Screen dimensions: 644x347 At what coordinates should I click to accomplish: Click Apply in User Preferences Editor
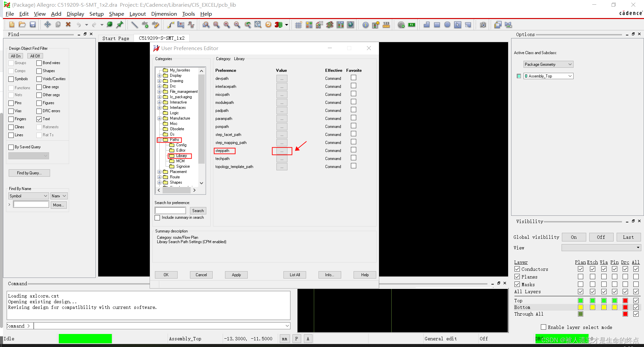236,275
